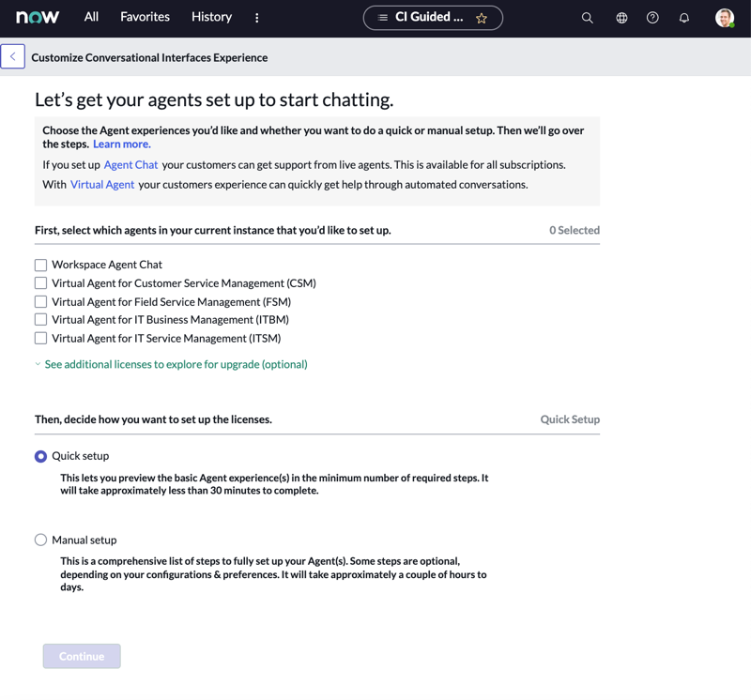Screen dimensions: 751x700
Task: Click 'Then, decide how you want to set up the licenses.'
Action: (153, 419)
